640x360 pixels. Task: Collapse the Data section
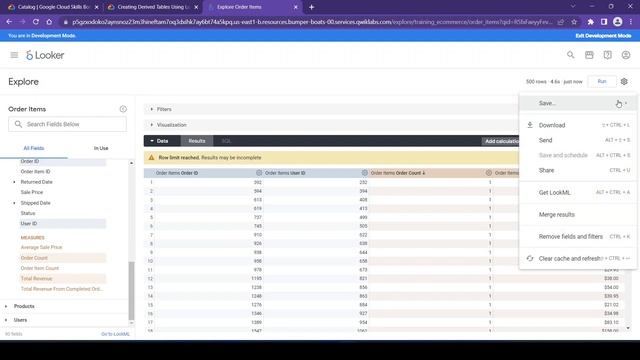pos(152,141)
